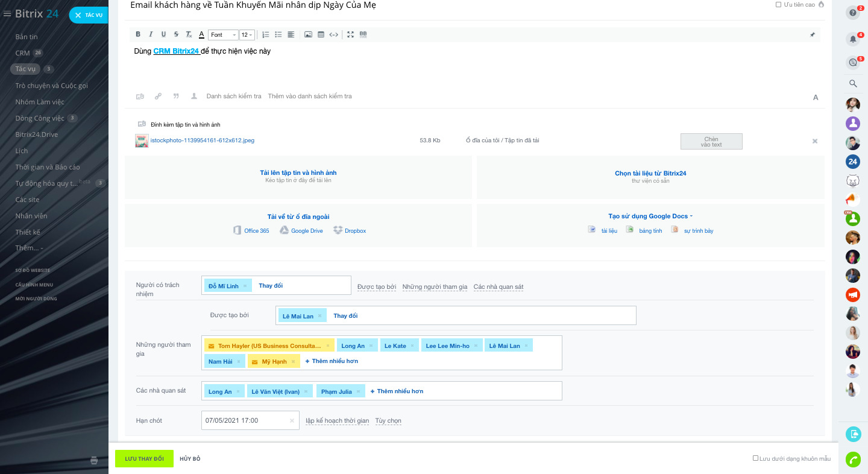This screenshot has height=474, width=868.
Task: Toggle bold formatting in the editor
Action: 138,34
